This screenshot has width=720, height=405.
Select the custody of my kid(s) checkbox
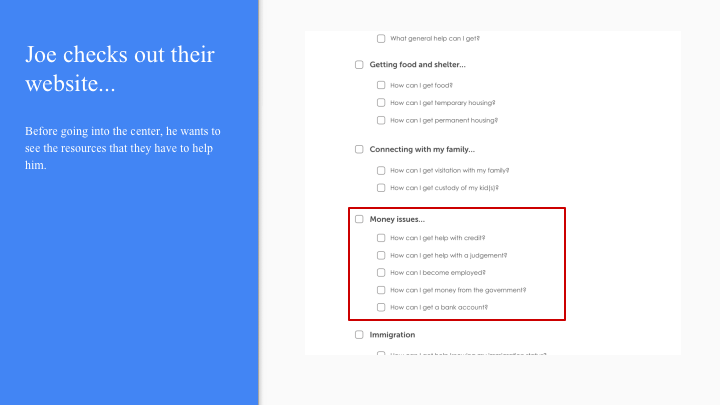381,187
